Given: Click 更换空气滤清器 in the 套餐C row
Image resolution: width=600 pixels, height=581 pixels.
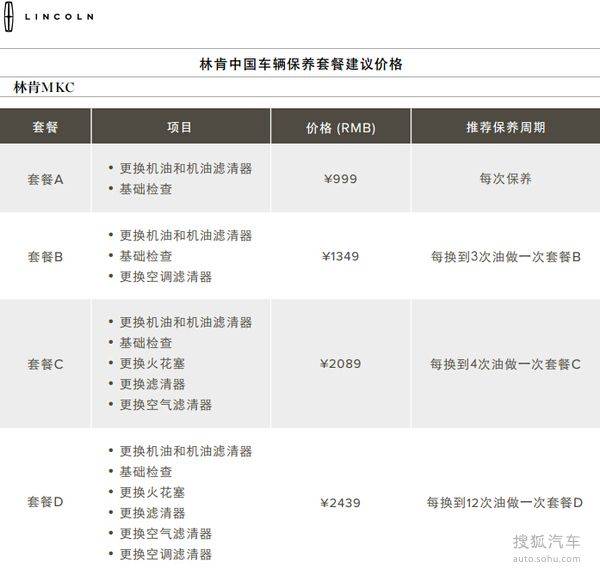Looking at the screenshot, I should click(x=166, y=405).
